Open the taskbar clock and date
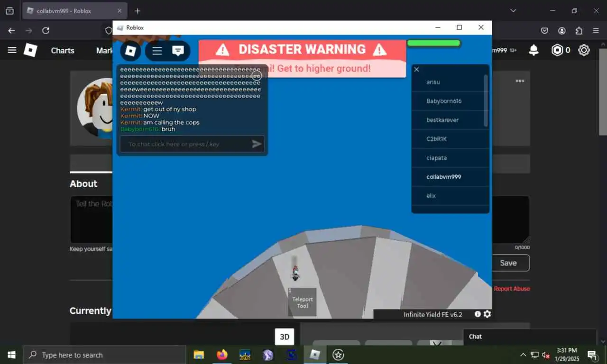This screenshot has height=364, width=607. click(567, 355)
